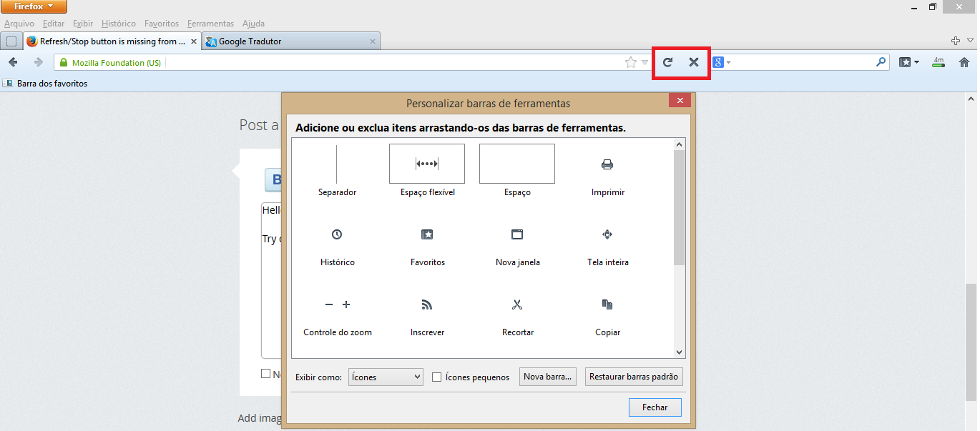The image size is (980, 431).
Task: Open the Exibir menu
Action: (x=83, y=24)
